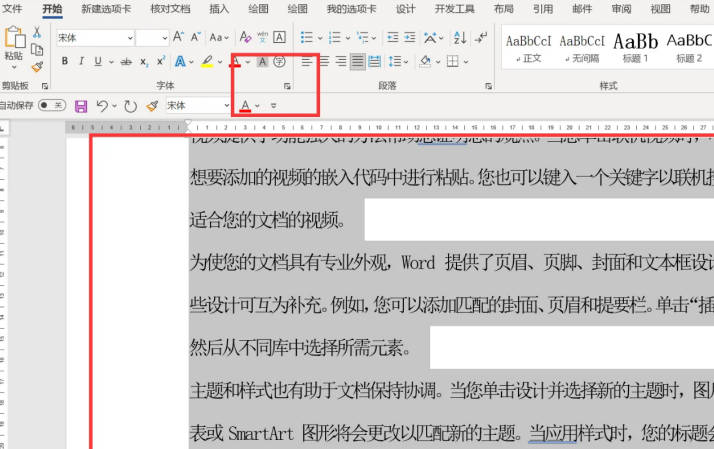Screen dimensions: 714x449
Task: Click the line spacing icon
Action: coord(395,61)
